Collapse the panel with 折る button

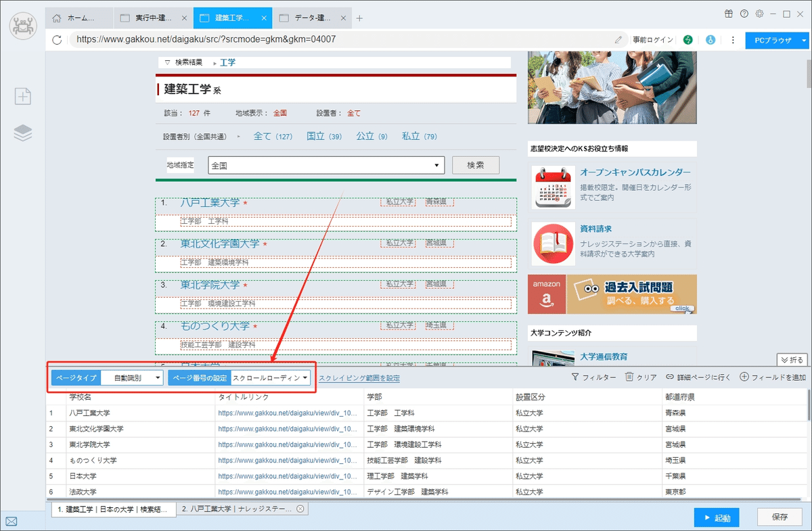point(792,360)
